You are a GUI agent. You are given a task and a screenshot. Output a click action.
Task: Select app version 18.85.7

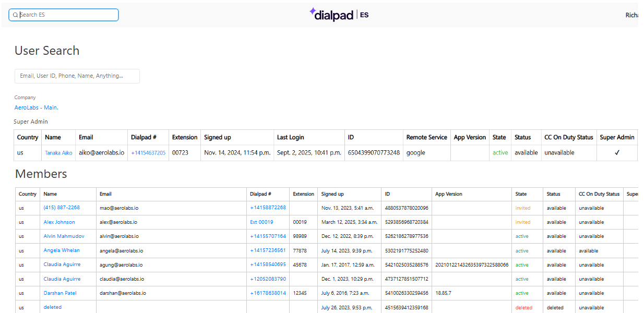pos(444,293)
